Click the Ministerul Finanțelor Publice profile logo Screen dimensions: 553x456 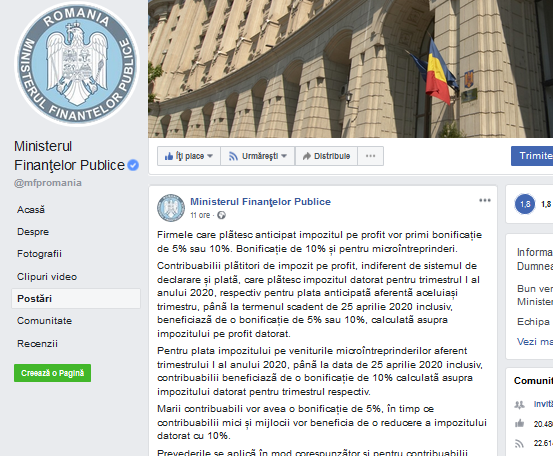click(77, 64)
